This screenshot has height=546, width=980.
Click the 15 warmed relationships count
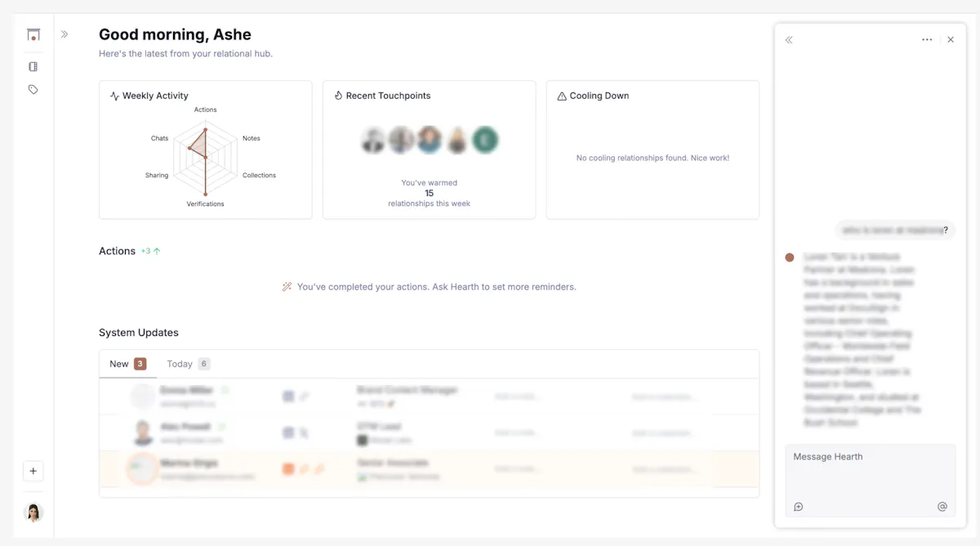click(x=429, y=194)
